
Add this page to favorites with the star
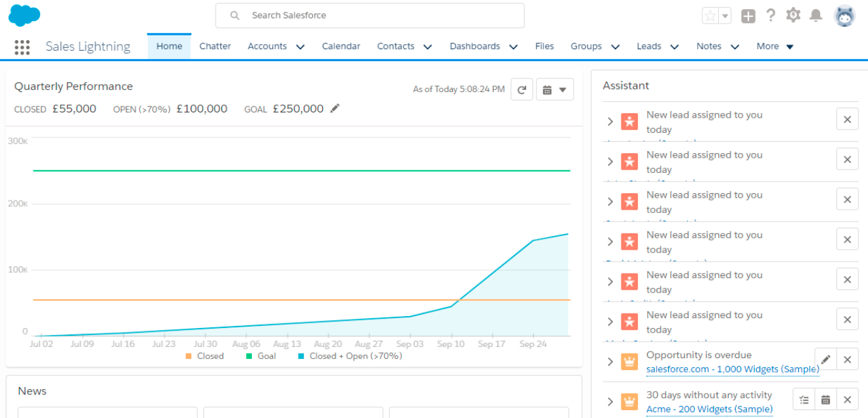710,16
